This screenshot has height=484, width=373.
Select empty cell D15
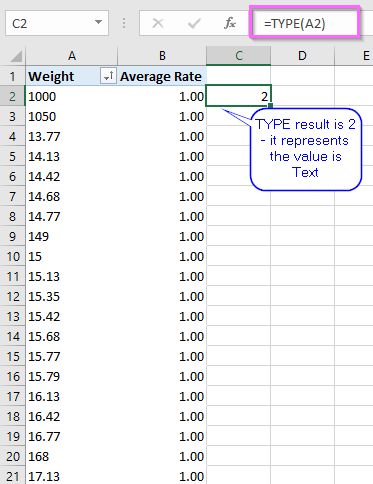tap(302, 356)
